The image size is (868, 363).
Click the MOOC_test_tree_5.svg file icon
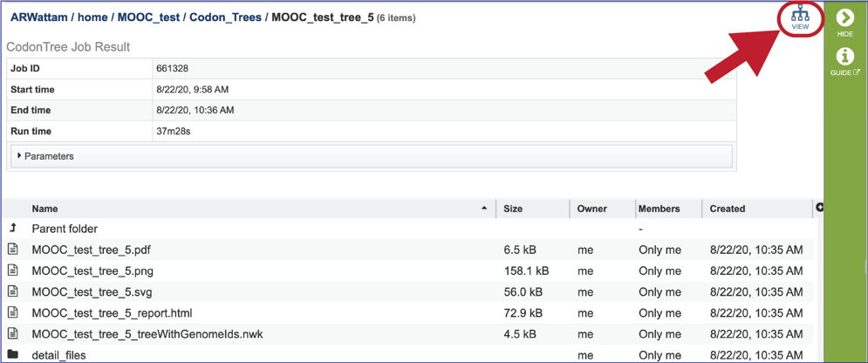13,291
